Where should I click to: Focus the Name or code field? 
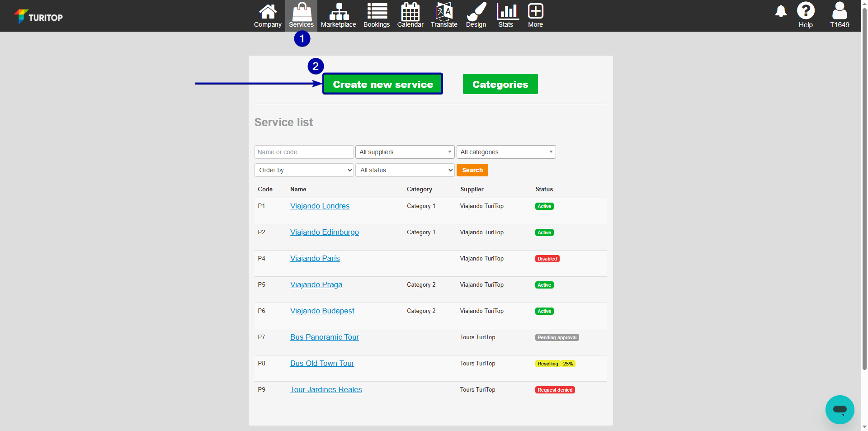pos(304,152)
